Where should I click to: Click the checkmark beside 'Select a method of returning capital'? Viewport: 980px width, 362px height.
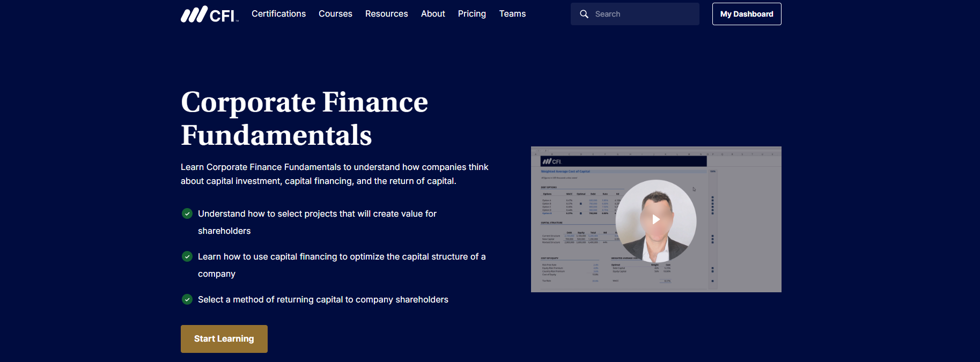187,299
